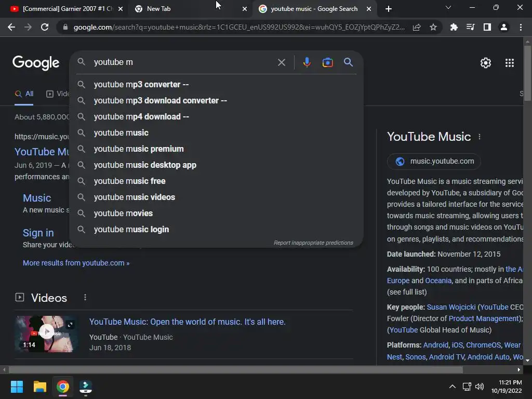Play the 1:14 video thumbnail
Viewport: 532px width, 399px height.
[x=46, y=334]
